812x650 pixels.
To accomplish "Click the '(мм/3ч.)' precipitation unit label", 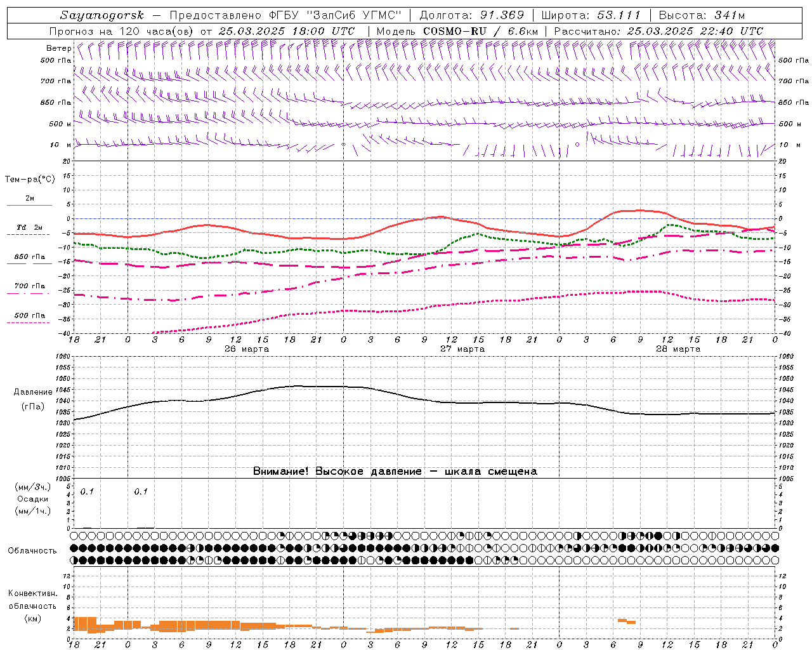I will point(33,487).
